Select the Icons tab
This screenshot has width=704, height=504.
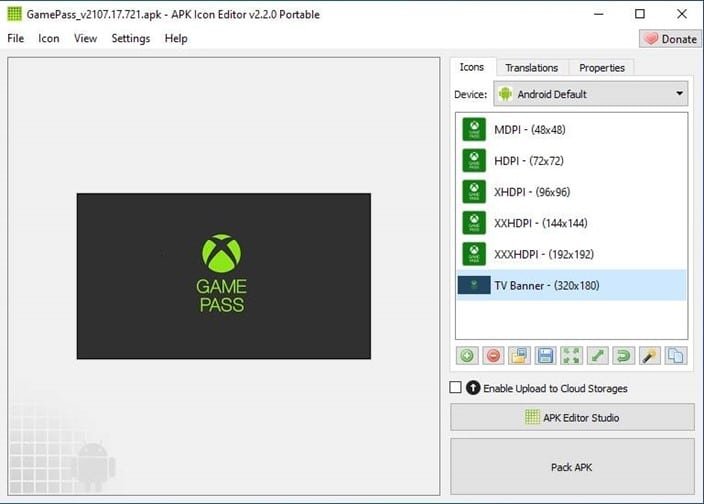click(472, 67)
